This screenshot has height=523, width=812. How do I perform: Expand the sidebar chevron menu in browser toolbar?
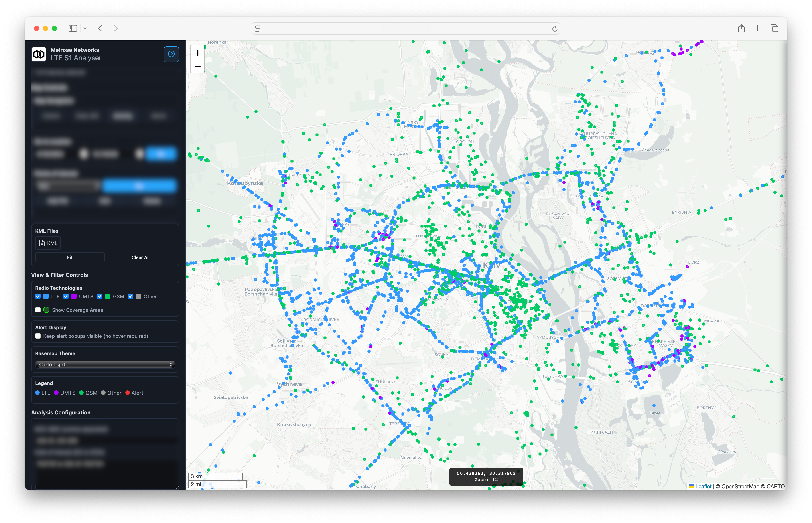85,28
